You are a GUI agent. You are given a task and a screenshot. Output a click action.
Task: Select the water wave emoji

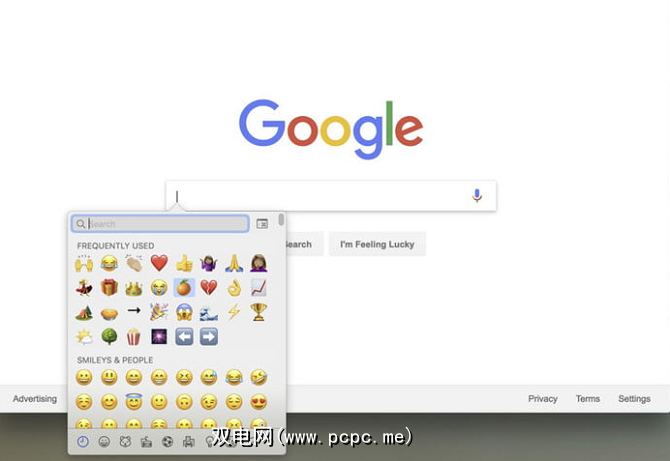click(x=209, y=313)
